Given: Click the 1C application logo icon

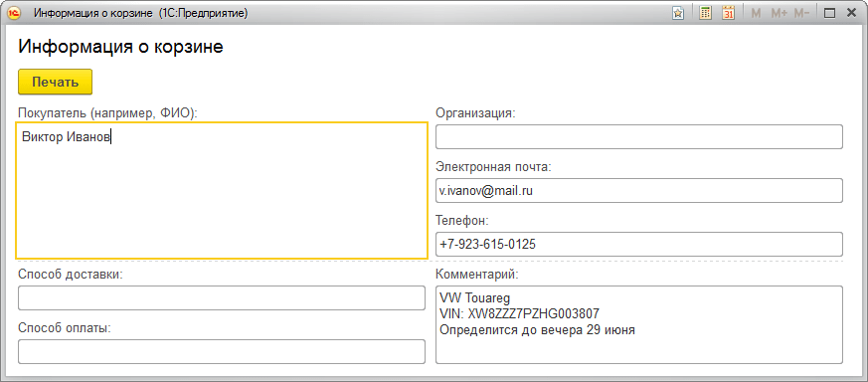Looking at the screenshot, I should (x=15, y=13).
